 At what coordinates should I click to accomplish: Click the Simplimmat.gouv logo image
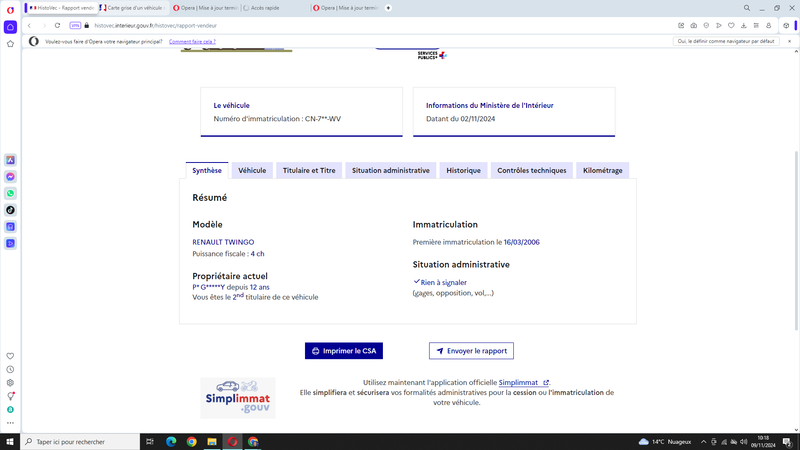coord(238,398)
